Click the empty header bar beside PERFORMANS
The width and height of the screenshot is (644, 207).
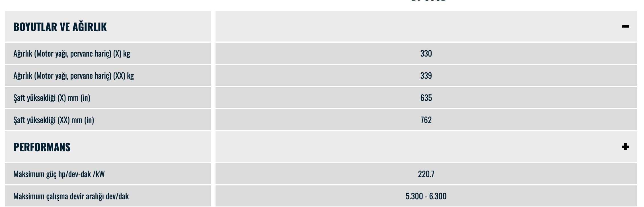(x=399, y=147)
